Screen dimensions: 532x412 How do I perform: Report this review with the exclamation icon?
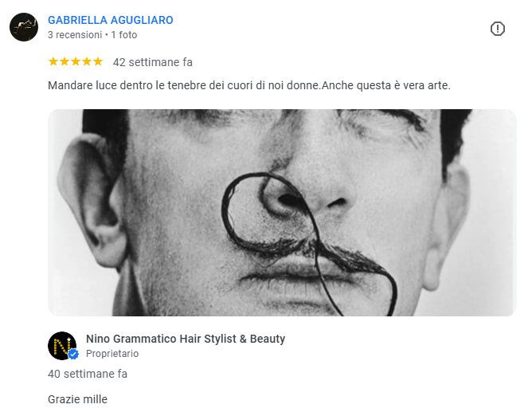coord(498,29)
